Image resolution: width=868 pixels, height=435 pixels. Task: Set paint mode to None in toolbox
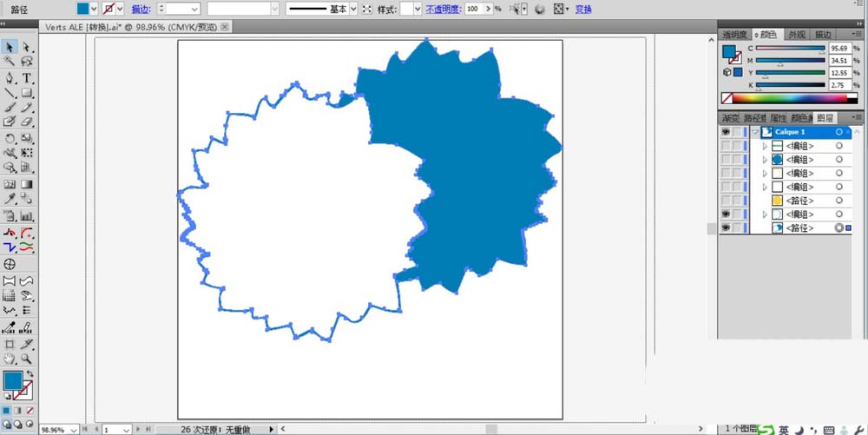tap(30, 411)
